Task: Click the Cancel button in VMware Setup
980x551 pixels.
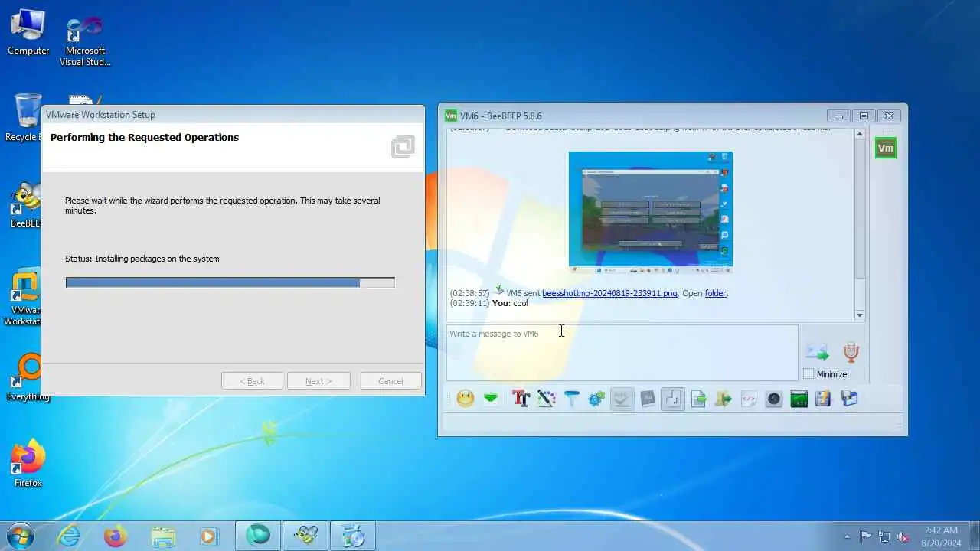Action: tap(390, 381)
